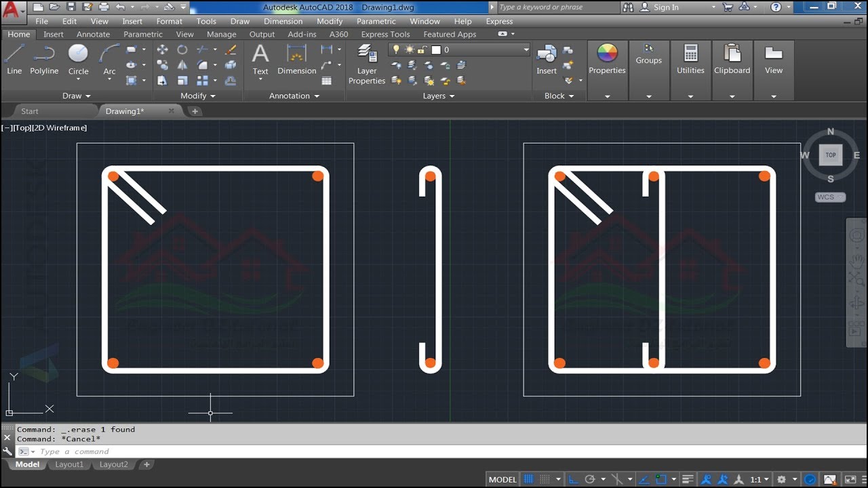Screen dimensions: 868x488
Task: Click the Autodesk App Store cart icon
Action: 728,7
